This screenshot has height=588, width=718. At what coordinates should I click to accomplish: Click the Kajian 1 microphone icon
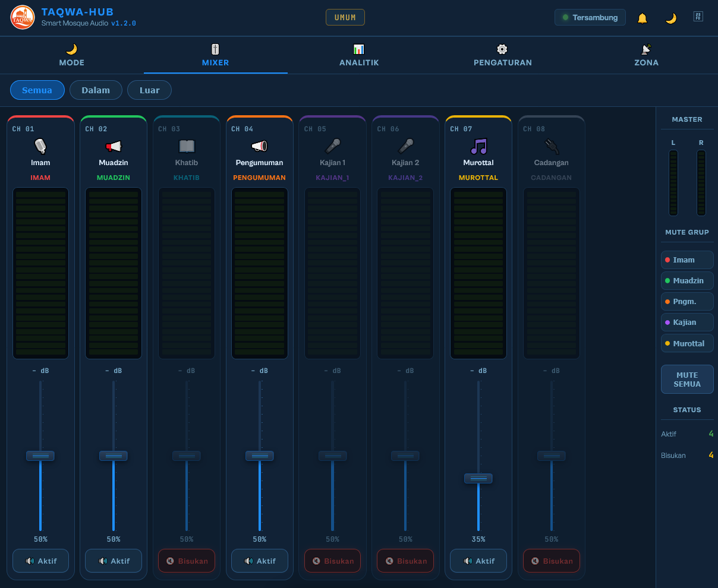[x=332, y=146]
